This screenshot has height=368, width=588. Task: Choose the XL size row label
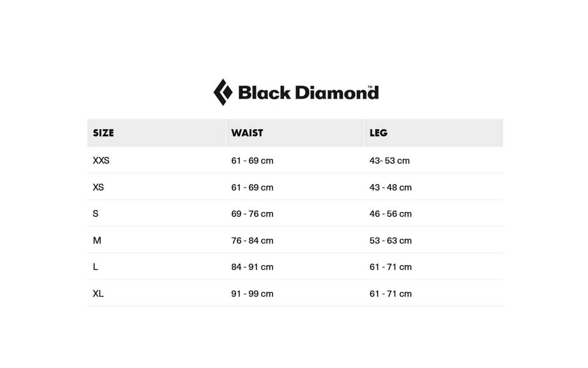(98, 294)
